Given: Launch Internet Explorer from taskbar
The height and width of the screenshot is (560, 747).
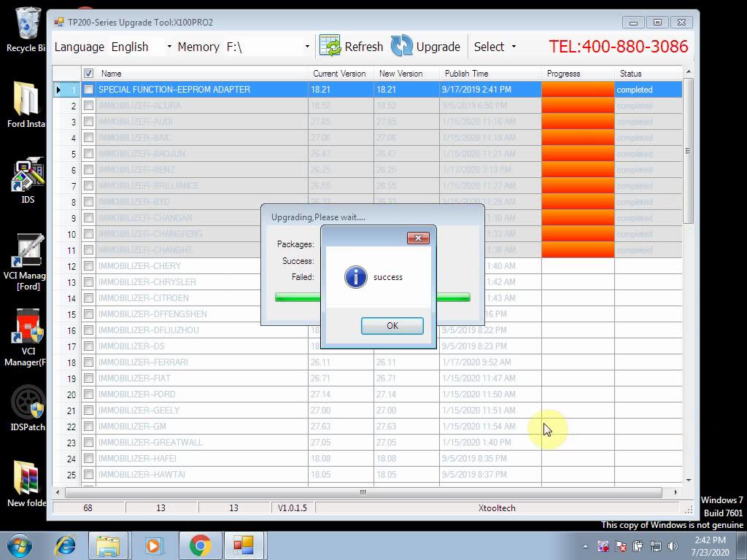Looking at the screenshot, I should tap(65, 545).
